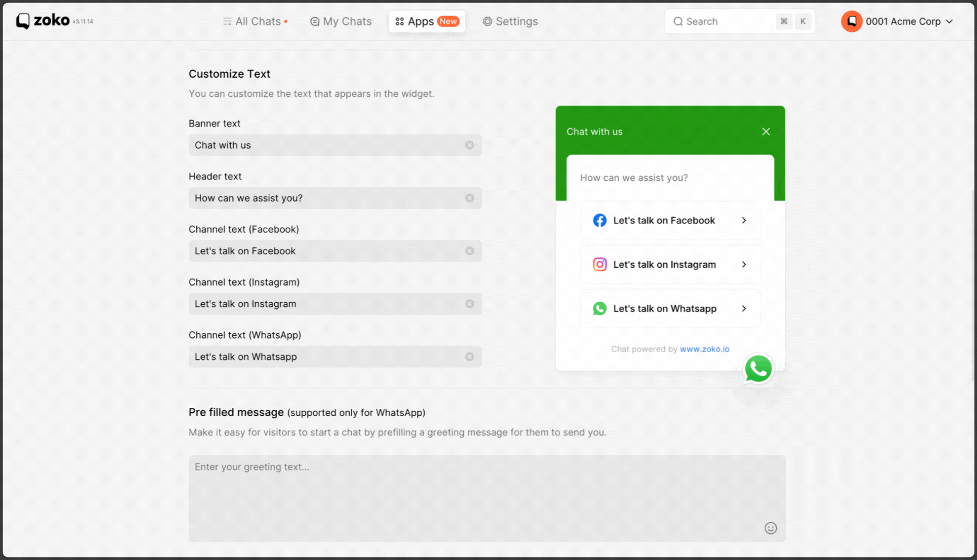Edit the Channel text (WhatsApp) field

click(x=335, y=357)
